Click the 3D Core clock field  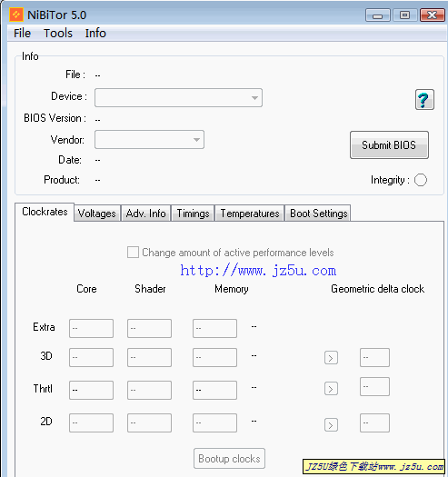91,357
